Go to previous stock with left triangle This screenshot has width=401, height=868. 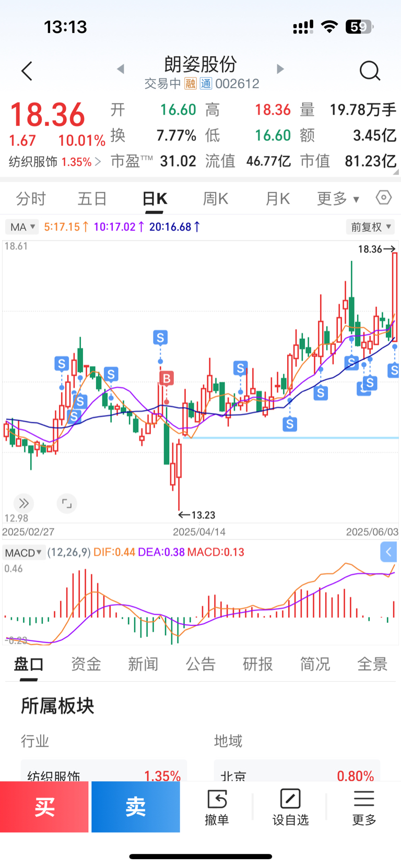coord(121,69)
